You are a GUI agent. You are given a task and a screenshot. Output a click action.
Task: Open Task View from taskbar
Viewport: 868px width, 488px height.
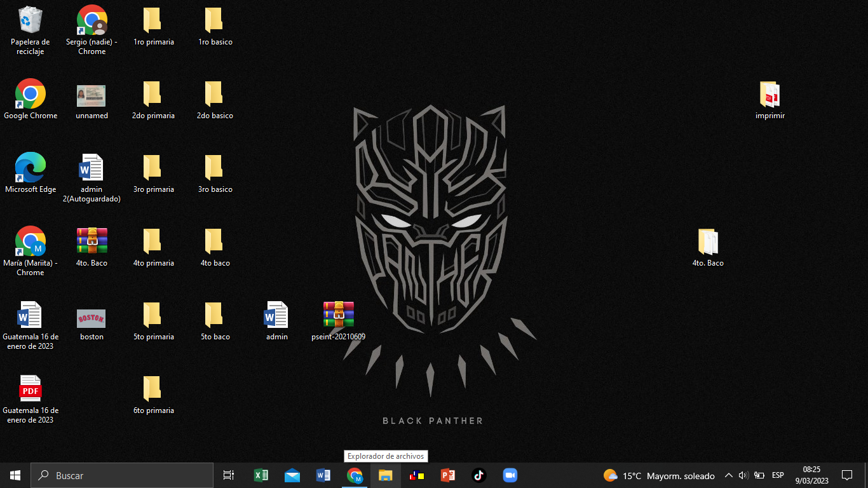tap(229, 475)
